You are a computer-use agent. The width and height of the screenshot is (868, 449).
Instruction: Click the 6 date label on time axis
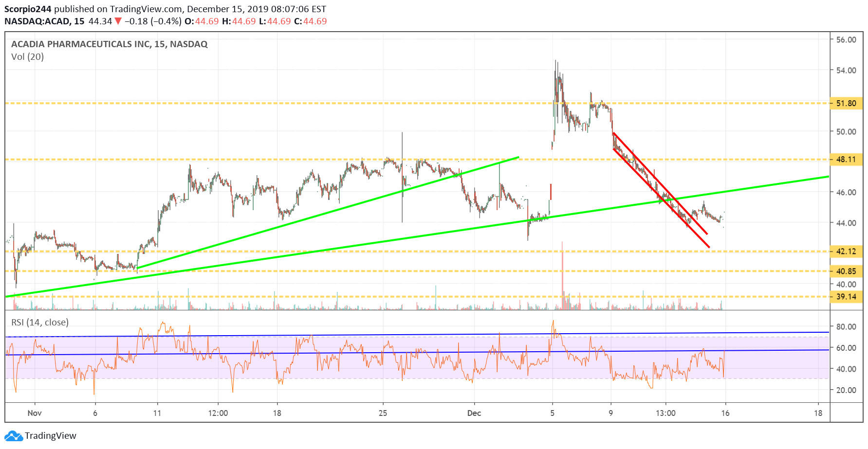click(x=95, y=413)
